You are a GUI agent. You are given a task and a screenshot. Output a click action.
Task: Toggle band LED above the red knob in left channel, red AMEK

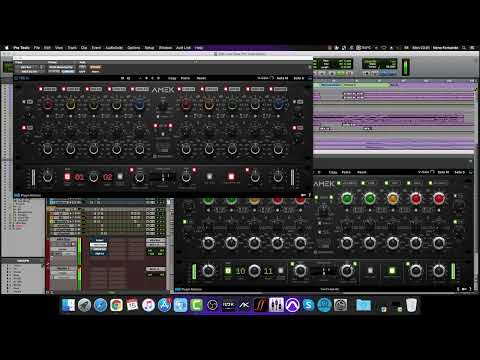pos(41,89)
